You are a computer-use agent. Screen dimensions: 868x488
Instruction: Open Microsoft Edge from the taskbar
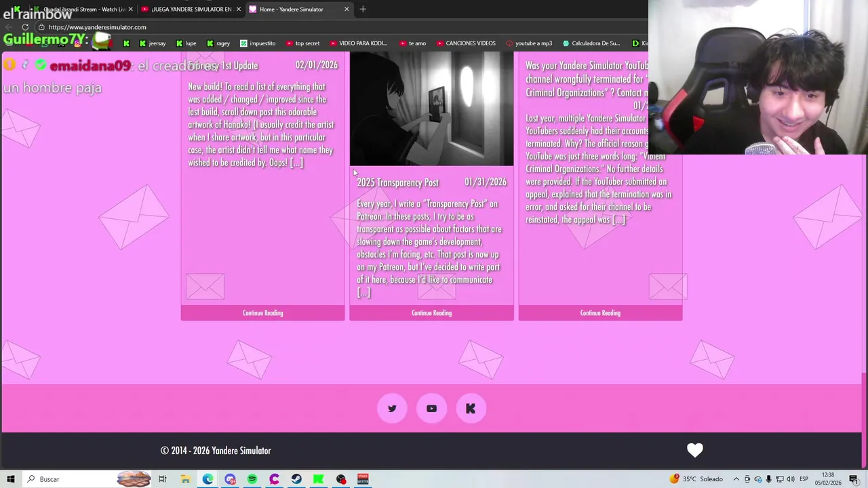point(208,479)
